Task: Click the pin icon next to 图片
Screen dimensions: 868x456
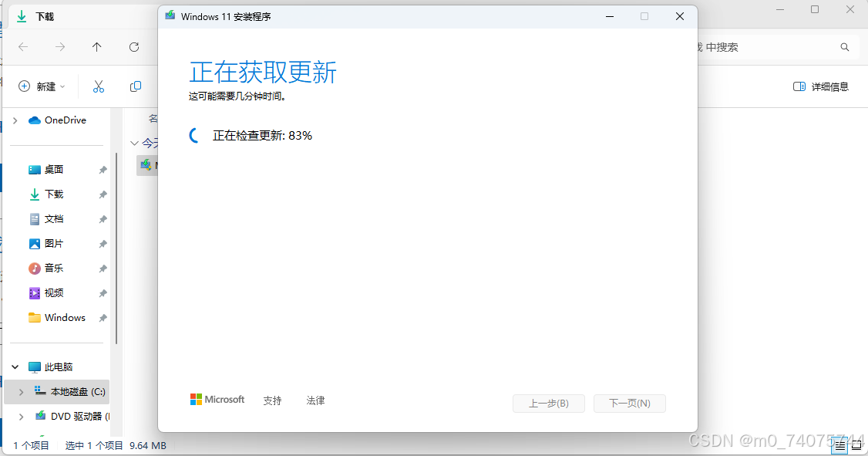Action: coord(103,244)
